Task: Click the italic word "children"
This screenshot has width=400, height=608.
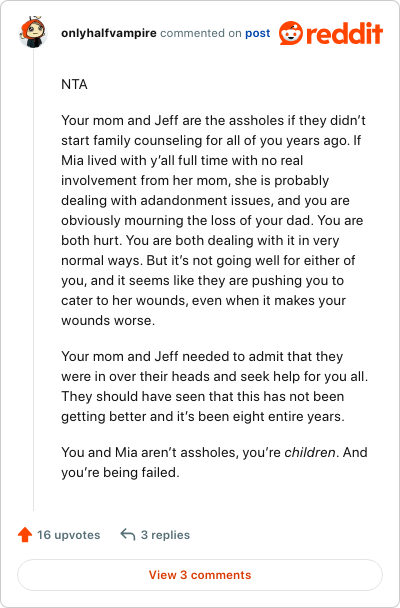Action: click(x=310, y=453)
